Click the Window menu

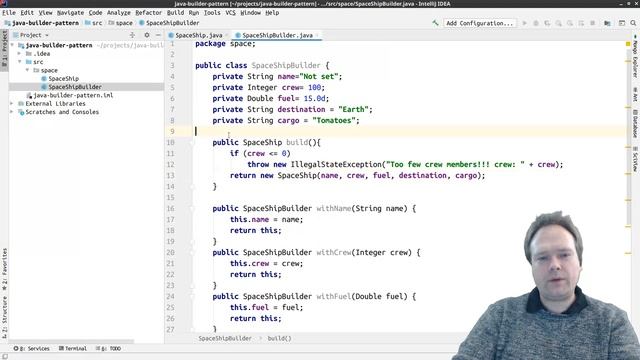click(x=251, y=13)
